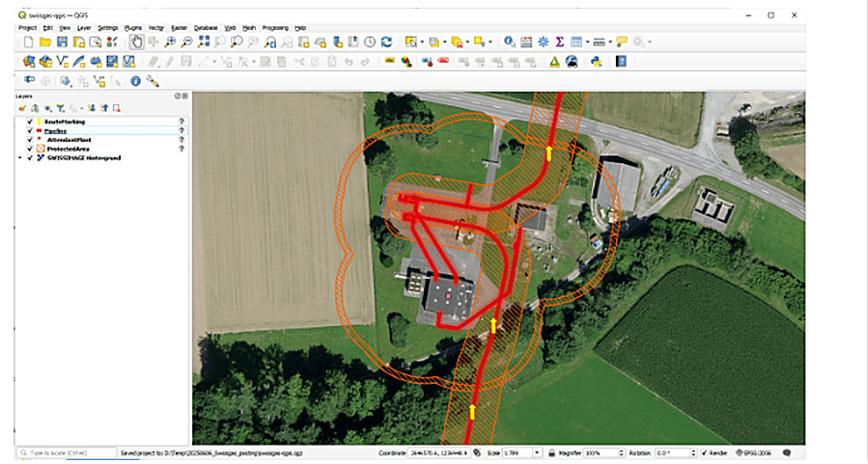868x464 pixels.
Task: Toggle the scale lock icon in status bar
Action: point(552,453)
